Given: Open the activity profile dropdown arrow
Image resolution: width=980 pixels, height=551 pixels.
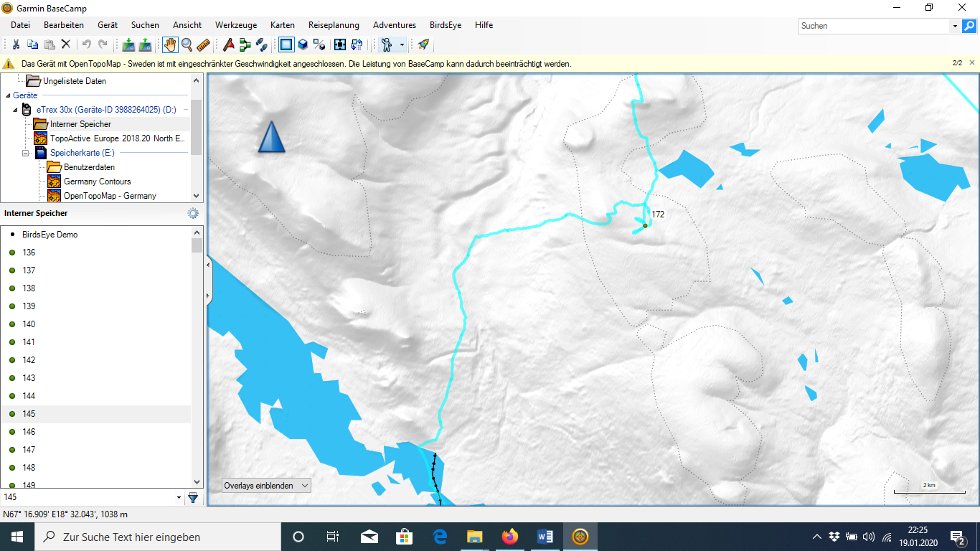Looking at the screenshot, I should point(402,44).
